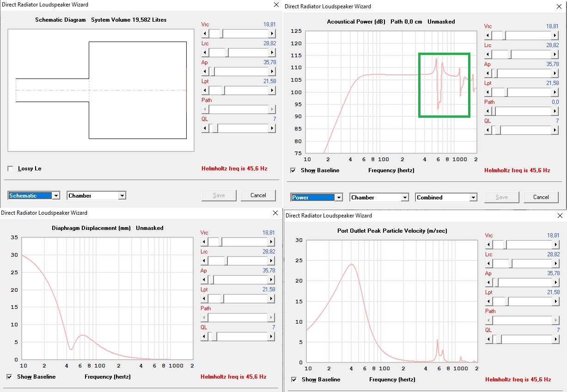Click Lpt right arrow in Particle Velocity window
The image size is (567, 392).
tap(556, 302)
